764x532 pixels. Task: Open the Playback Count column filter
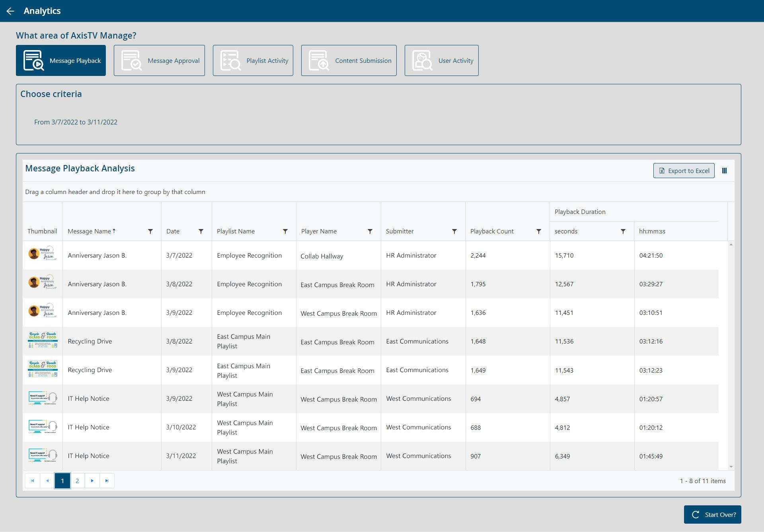539,231
